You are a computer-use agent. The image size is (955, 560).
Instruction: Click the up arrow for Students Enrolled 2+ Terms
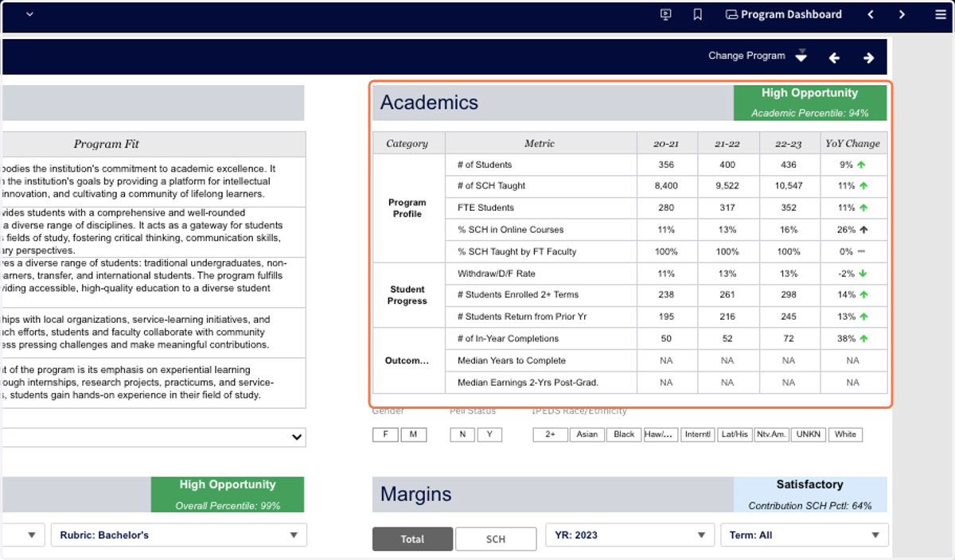tap(863, 294)
